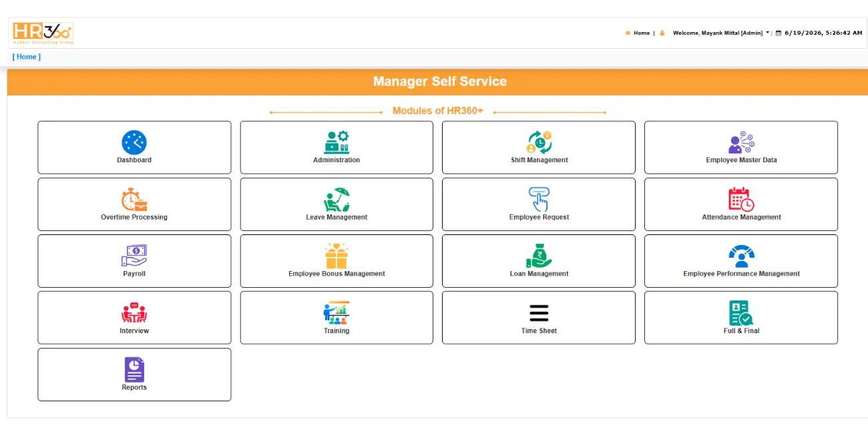Screen dimensions: 868x434
Task: Click the Time Sheet hamburger icon
Action: click(539, 313)
